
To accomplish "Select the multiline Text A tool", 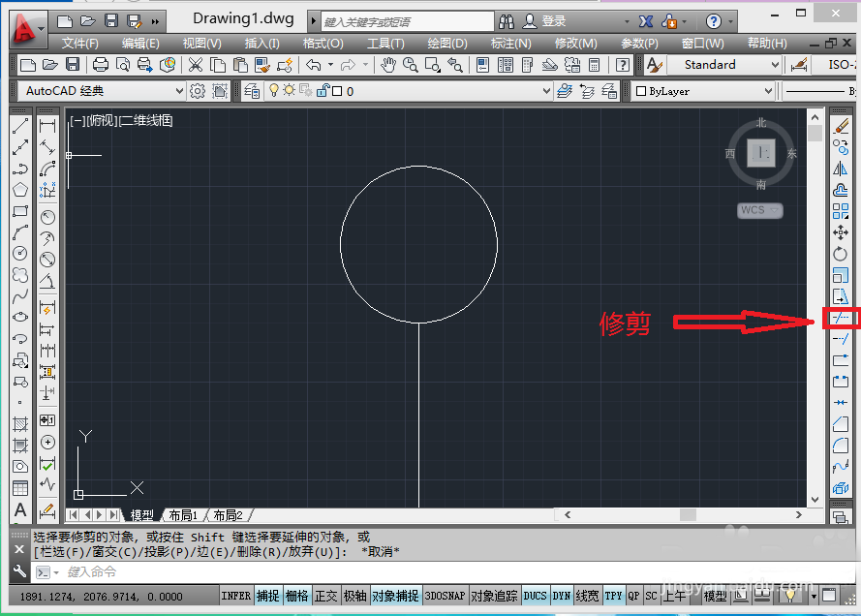I will tap(20, 510).
